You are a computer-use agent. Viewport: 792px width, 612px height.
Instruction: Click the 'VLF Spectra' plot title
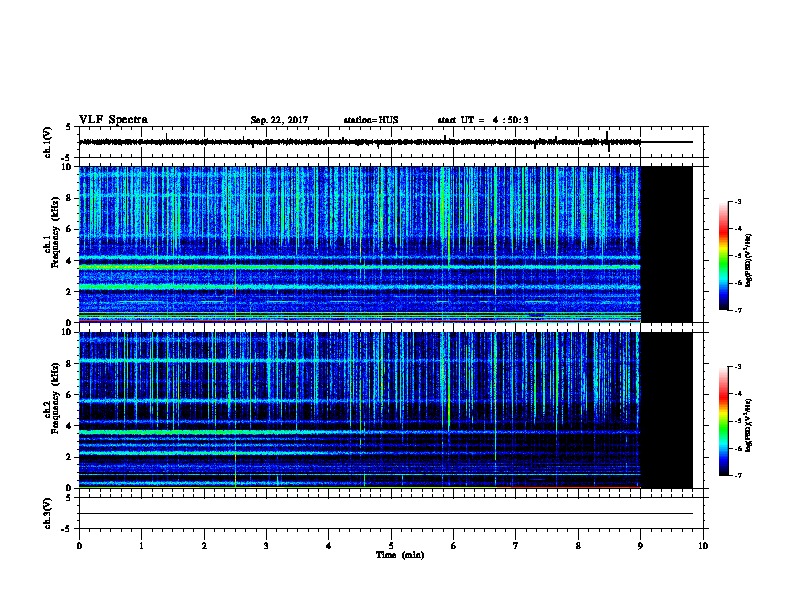point(113,120)
